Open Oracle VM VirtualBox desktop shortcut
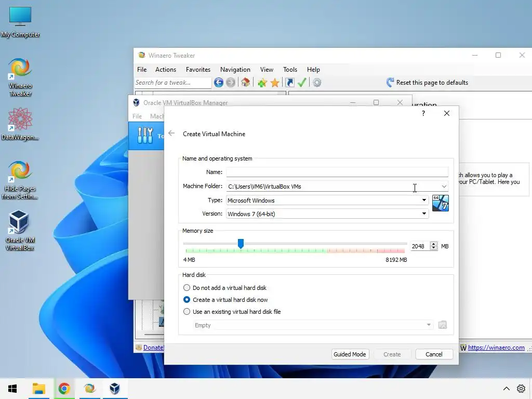 [20, 231]
